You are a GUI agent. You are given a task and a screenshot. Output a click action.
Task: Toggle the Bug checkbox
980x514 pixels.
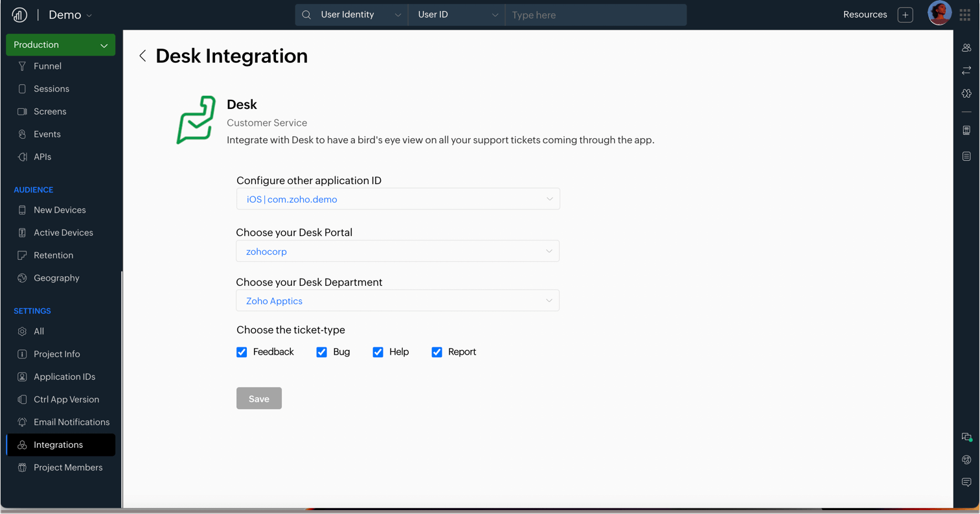click(321, 352)
